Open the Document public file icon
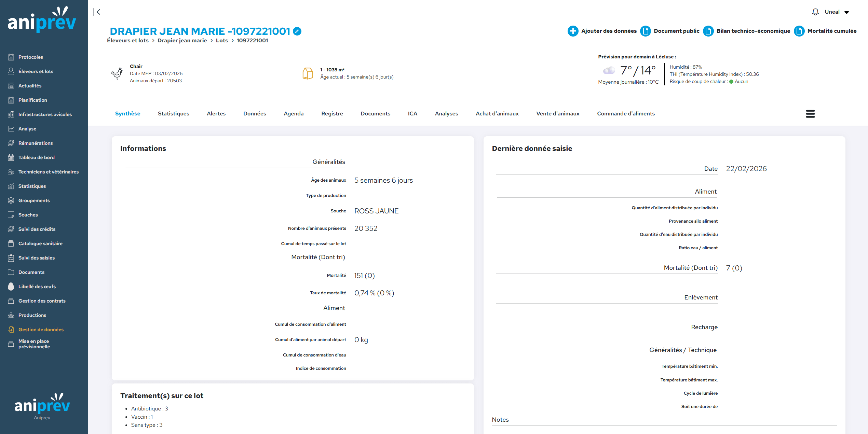 (645, 31)
